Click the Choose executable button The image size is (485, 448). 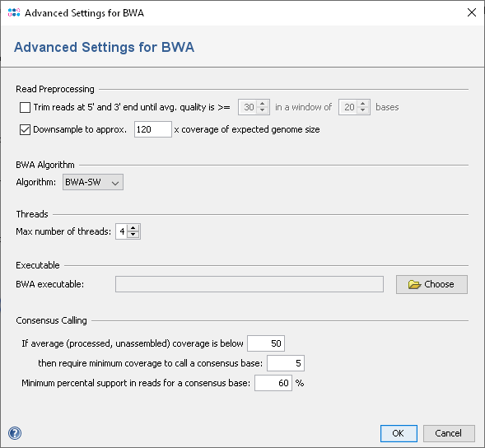point(431,284)
